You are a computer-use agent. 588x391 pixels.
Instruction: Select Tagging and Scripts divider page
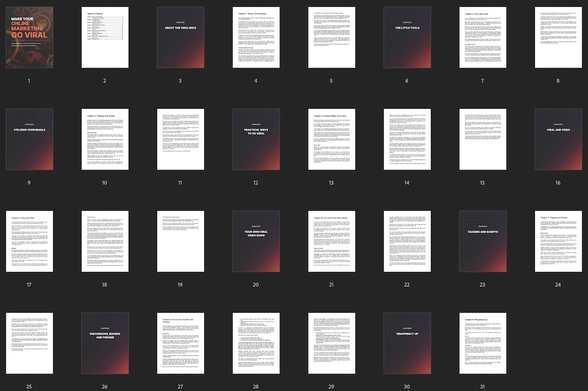(x=482, y=241)
